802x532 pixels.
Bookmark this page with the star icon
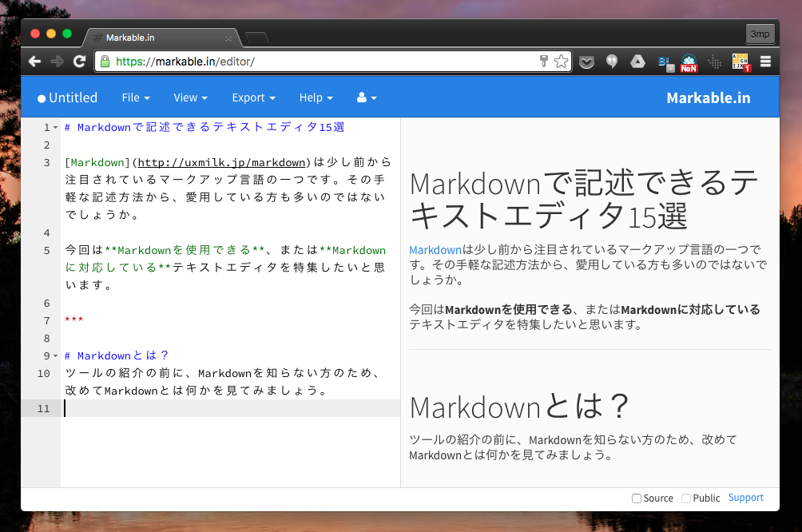tap(562, 62)
